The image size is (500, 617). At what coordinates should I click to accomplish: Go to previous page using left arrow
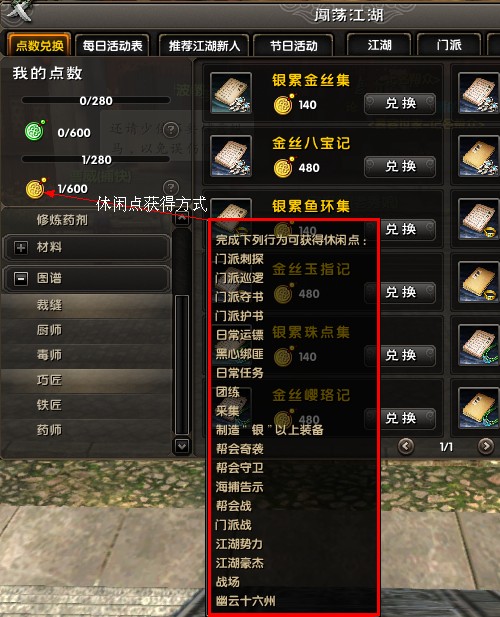click(406, 446)
